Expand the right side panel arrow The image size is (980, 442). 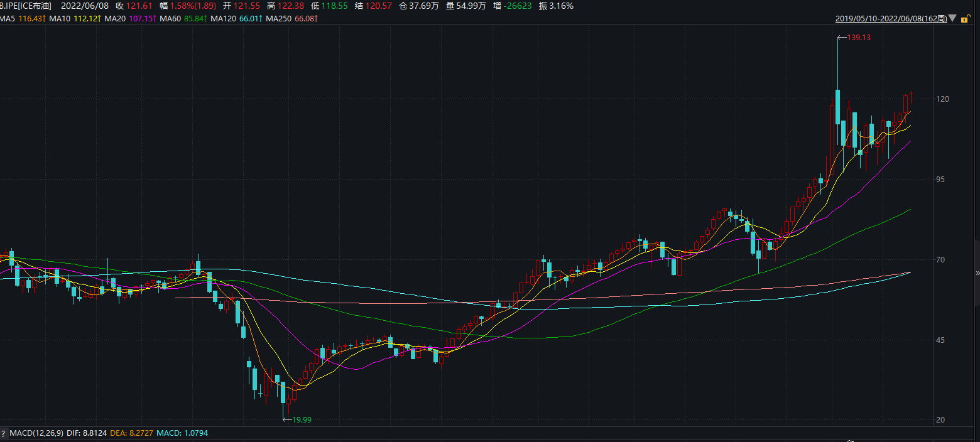[977, 273]
